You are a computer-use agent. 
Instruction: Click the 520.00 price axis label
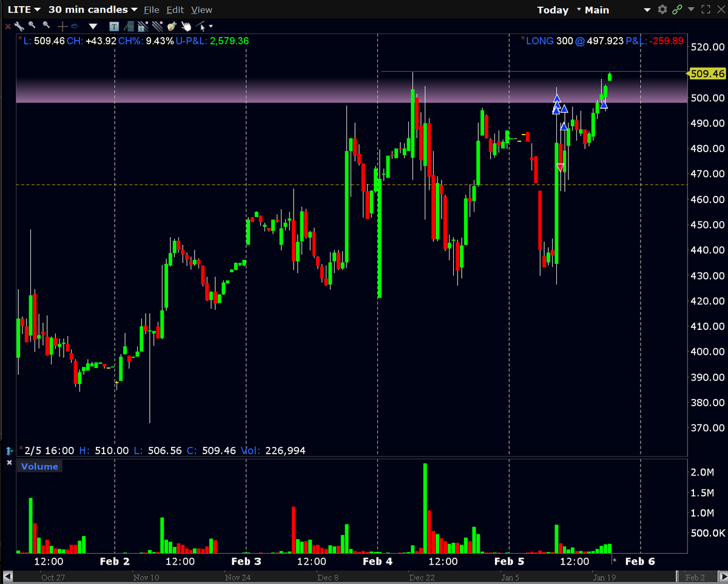tap(709, 47)
